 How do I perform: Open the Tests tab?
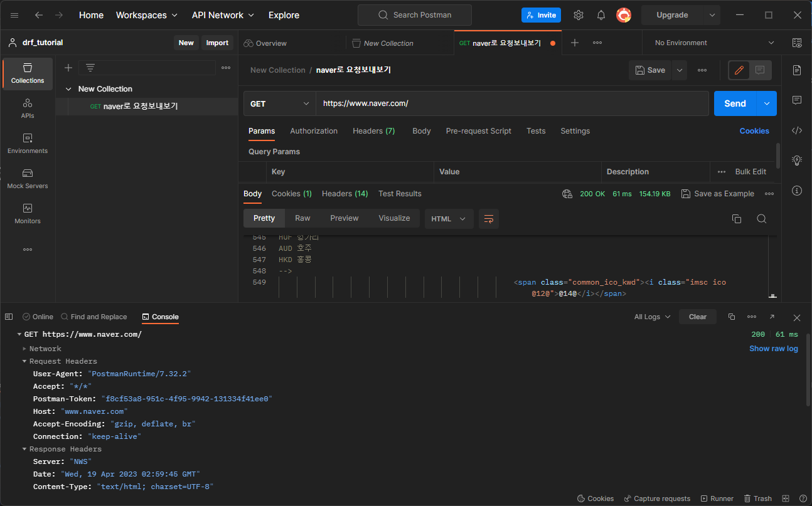[536, 131]
